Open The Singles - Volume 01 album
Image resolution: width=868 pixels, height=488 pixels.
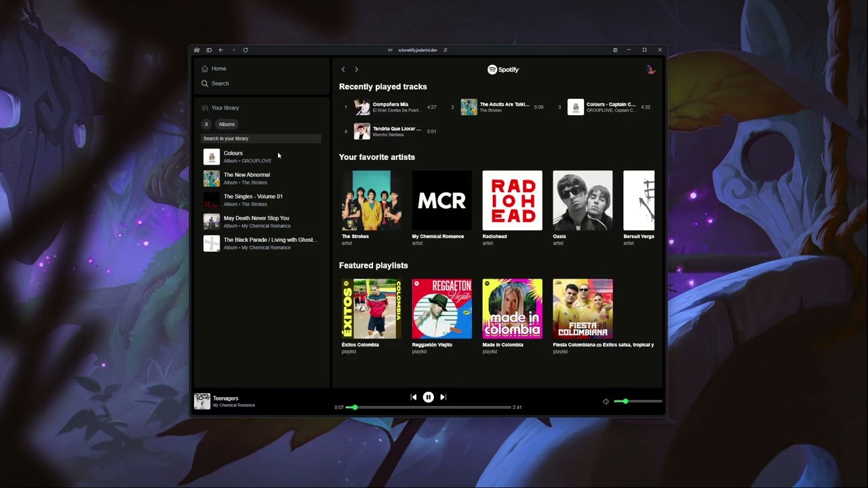[x=261, y=200]
